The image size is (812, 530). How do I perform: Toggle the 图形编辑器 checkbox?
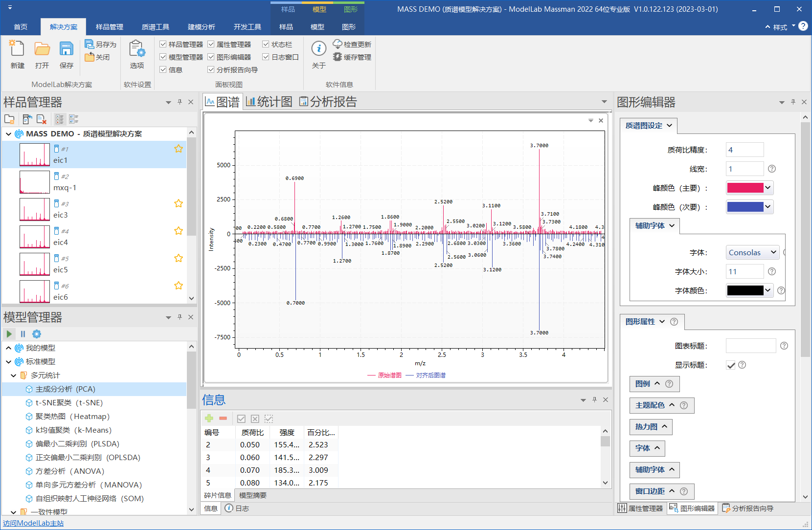coord(211,57)
